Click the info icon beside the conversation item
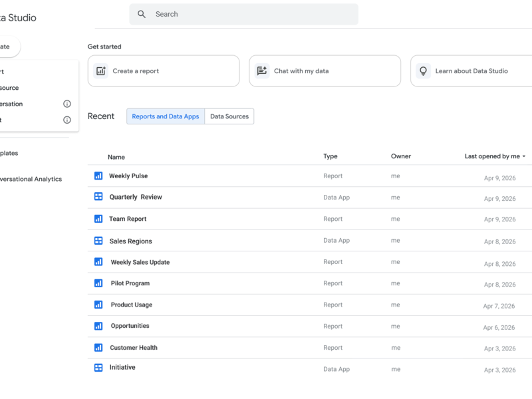Image resolution: width=532 pixels, height=399 pixels. click(x=66, y=104)
